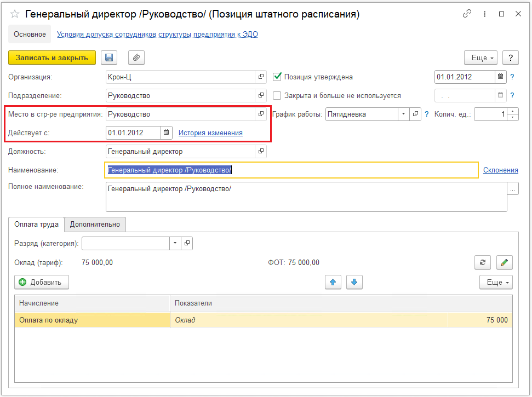Open the top Еще menu

coord(480,57)
